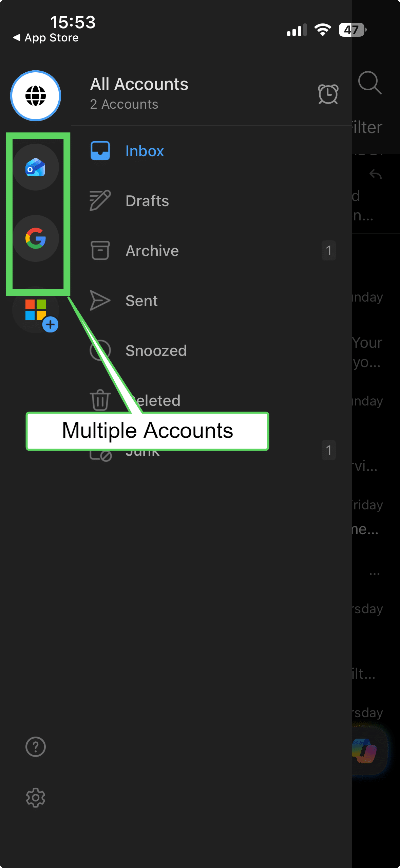Tap the Junk folder count badge

(x=328, y=450)
